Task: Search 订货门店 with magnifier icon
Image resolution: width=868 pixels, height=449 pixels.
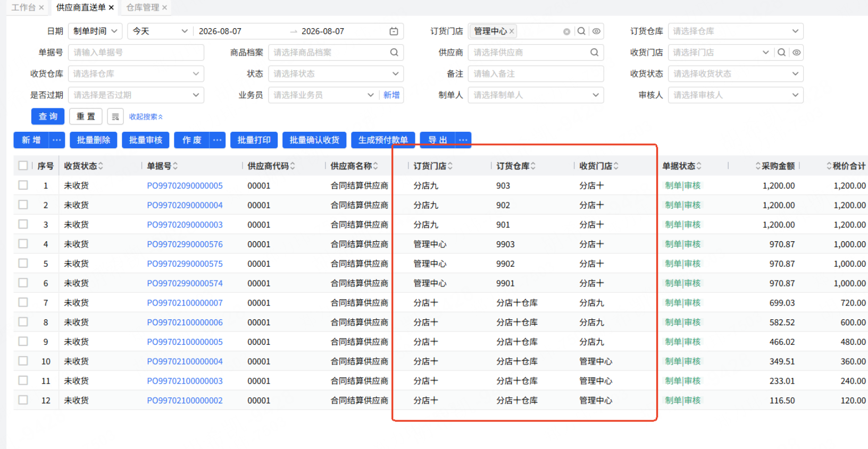Action: point(581,31)
